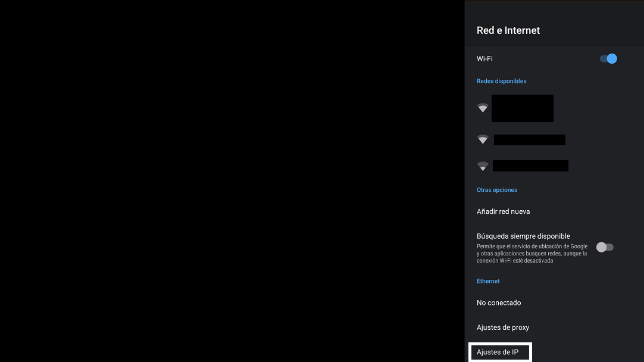Select the first network name in Redes disponibles
Screen dimensions: 644x362
pyautogui.click(x=522, y=108)
